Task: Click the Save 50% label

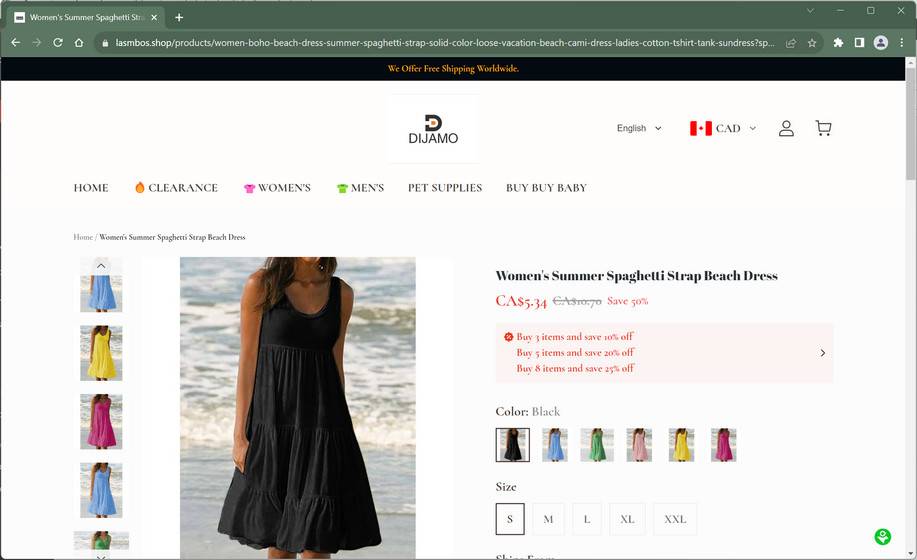Action: click(628, 301)
